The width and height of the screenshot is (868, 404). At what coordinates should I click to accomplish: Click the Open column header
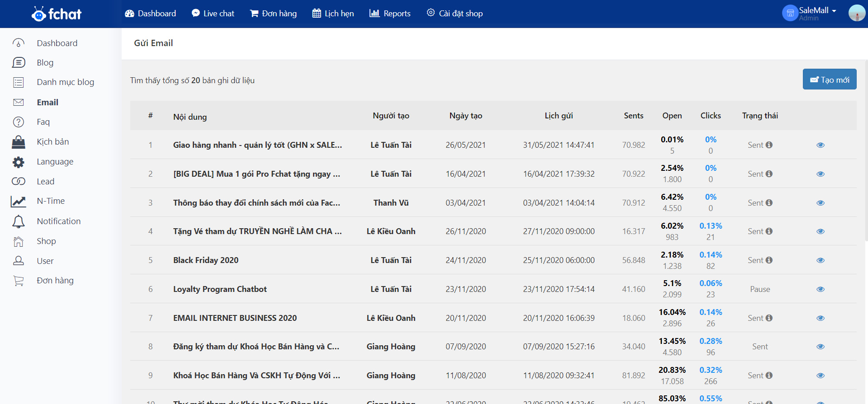(x=672, y=116)
